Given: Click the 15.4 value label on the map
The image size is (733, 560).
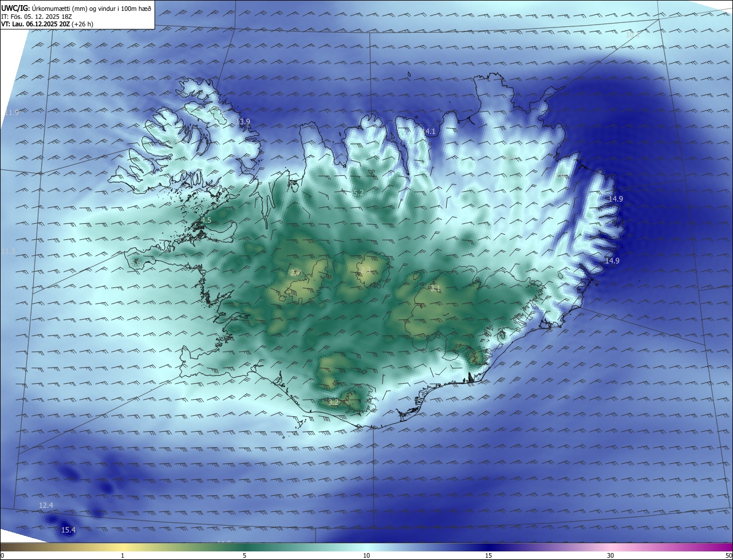Looking at the screenshot, I should [68, 531].
